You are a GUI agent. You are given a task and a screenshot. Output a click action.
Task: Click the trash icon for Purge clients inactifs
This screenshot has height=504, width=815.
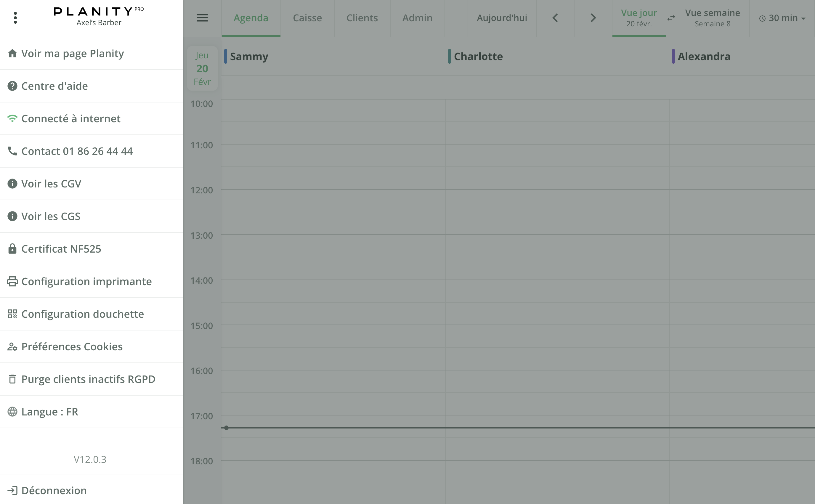click(12, 379)
